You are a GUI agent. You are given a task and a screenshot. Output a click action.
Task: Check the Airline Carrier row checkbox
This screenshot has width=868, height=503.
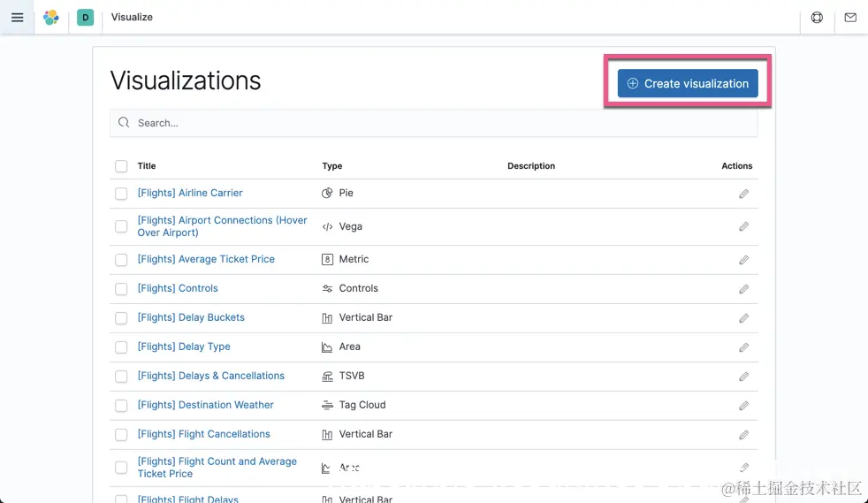click(121, 194)
